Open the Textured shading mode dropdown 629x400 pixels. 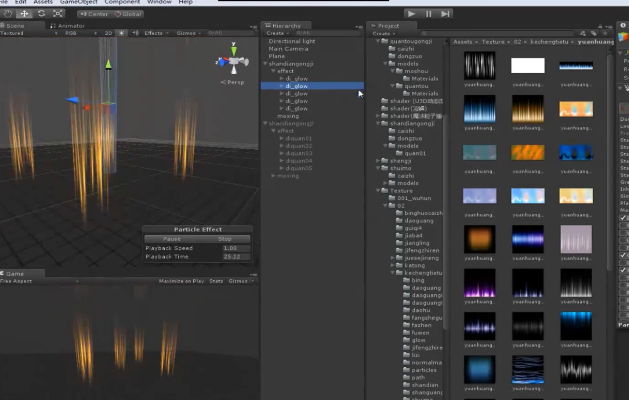[14, 33]
